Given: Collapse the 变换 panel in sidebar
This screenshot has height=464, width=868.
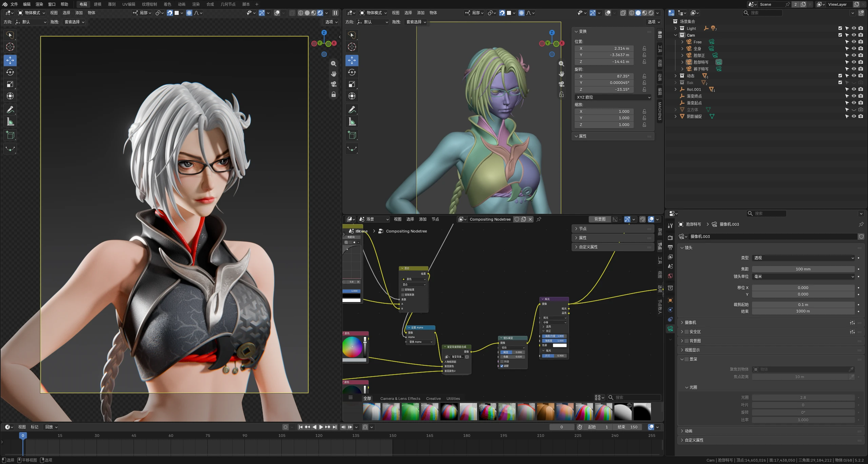Looking at the screenshot, I should point(583,32).
